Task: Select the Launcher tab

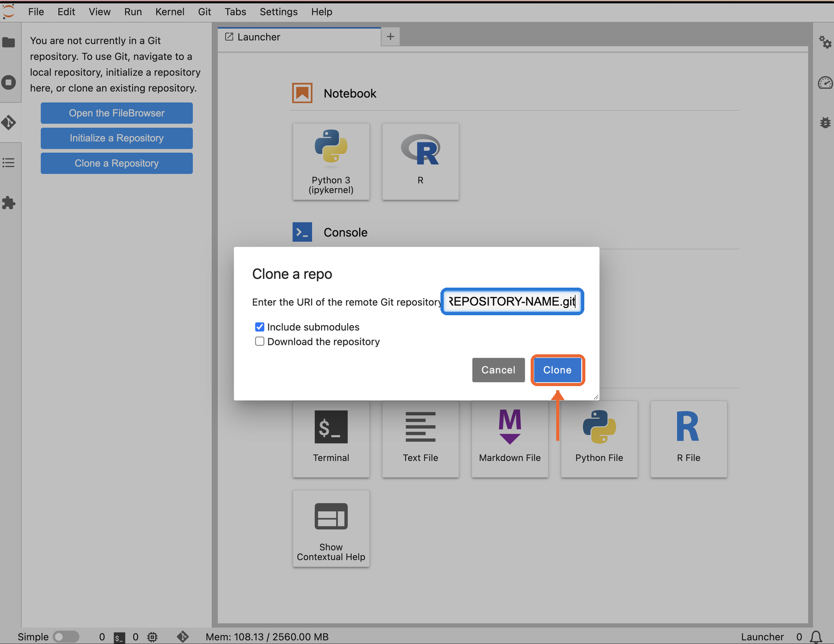Action: point(299,37)
